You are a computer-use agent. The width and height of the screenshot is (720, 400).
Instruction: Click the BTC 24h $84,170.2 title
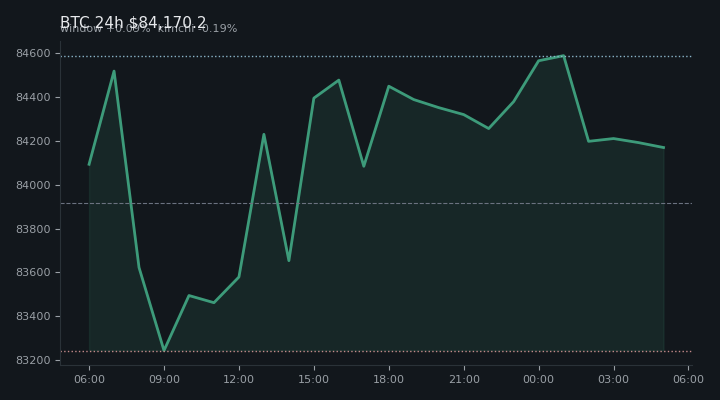133,22
